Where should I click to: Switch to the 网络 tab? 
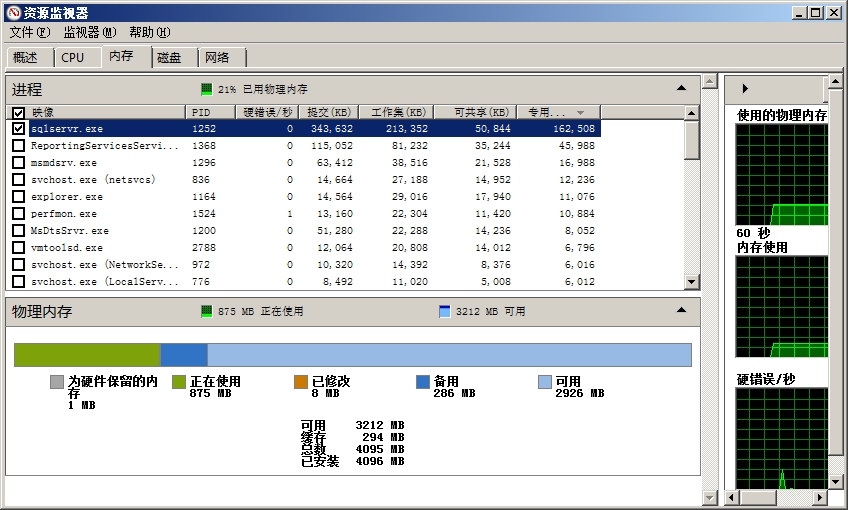coord(222,57)
